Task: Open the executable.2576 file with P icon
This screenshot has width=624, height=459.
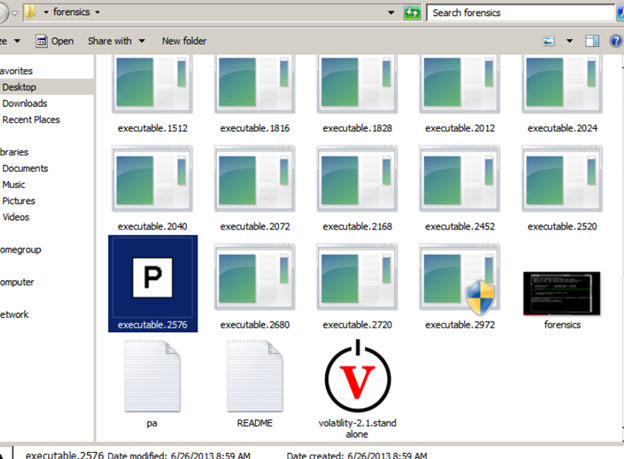Action: (152, 276)
